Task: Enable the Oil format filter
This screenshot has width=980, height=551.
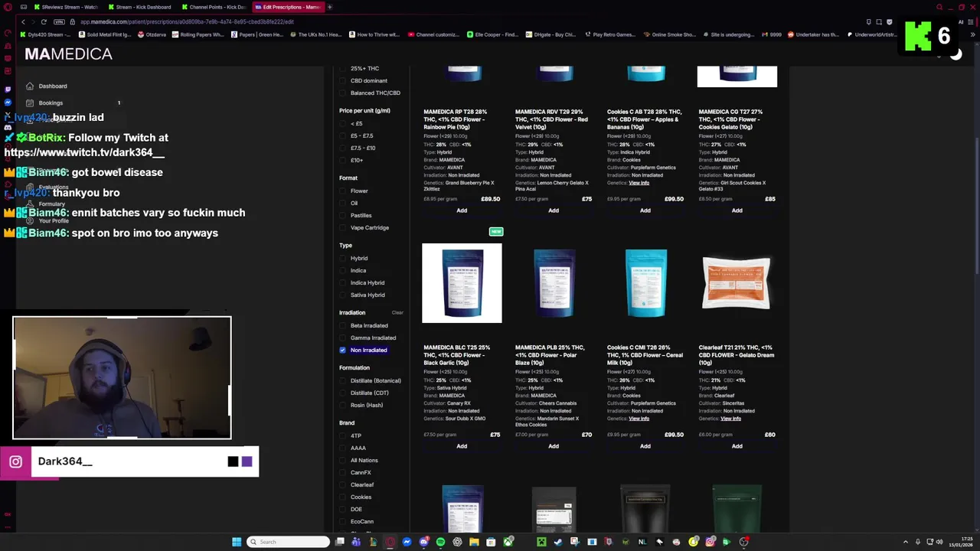Action: 343,203
